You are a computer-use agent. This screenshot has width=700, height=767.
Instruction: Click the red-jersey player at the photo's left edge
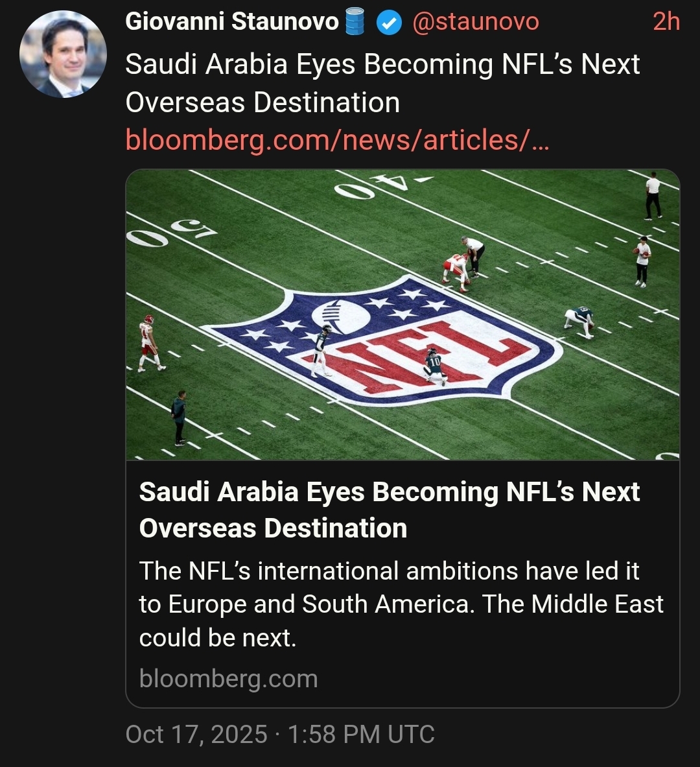click(149, 342)
